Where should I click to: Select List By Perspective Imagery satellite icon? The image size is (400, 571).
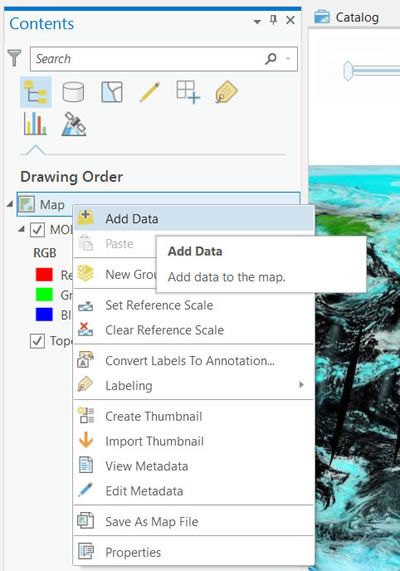74,124
